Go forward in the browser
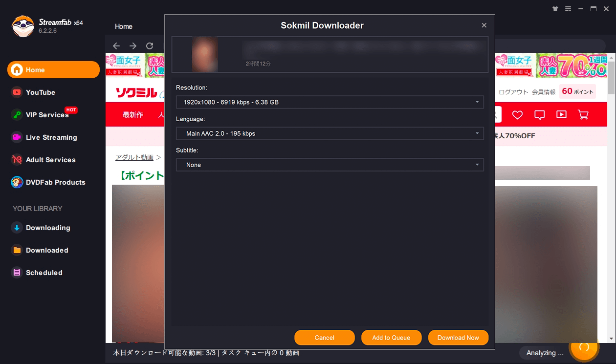 tap(133, 46)
